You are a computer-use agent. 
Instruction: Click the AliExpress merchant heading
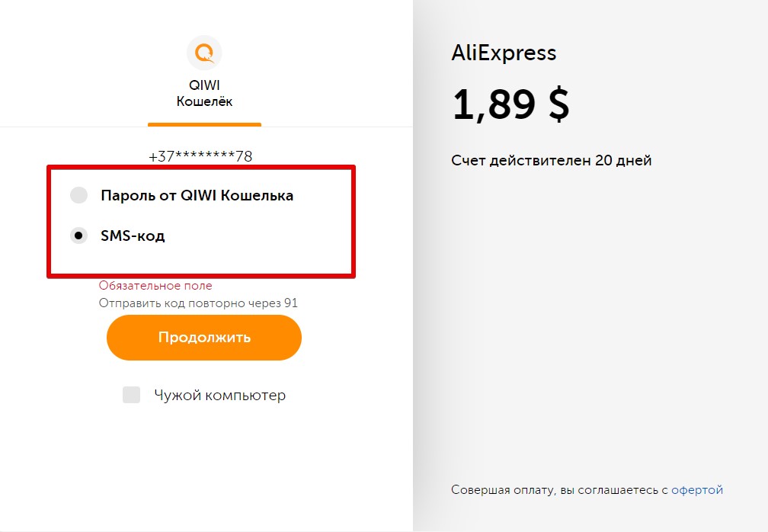point(504,53)
